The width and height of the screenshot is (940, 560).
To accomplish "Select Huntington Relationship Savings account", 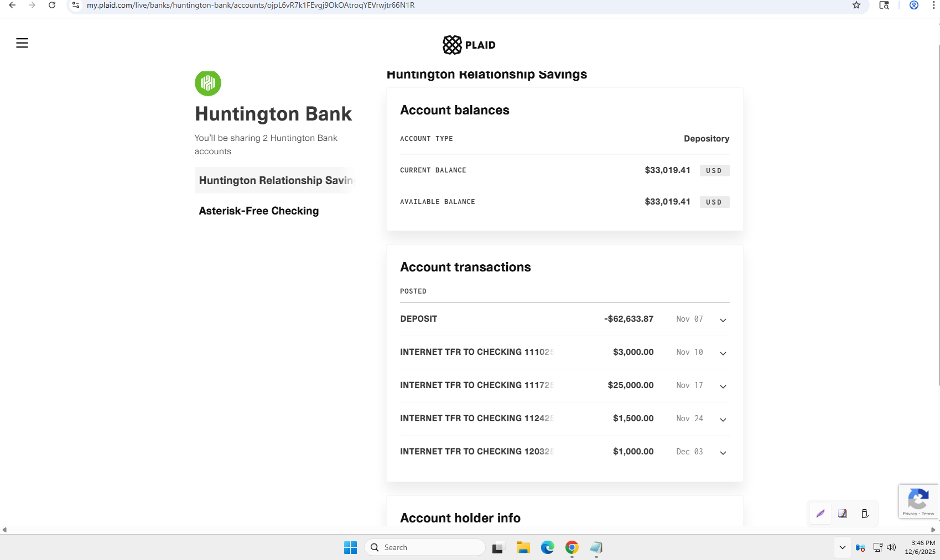I will 275,180.
